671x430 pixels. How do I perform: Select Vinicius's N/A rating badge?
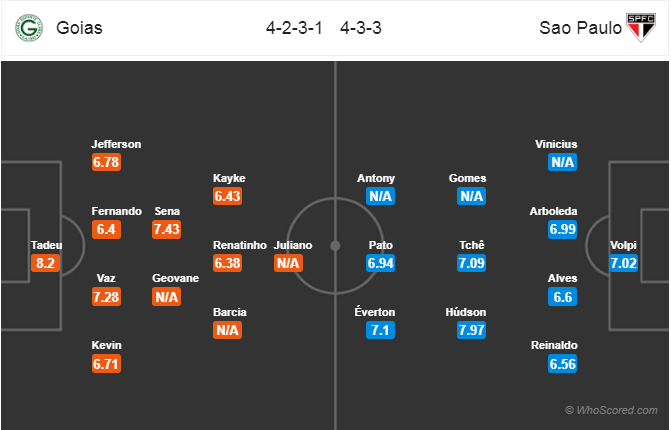562,162
